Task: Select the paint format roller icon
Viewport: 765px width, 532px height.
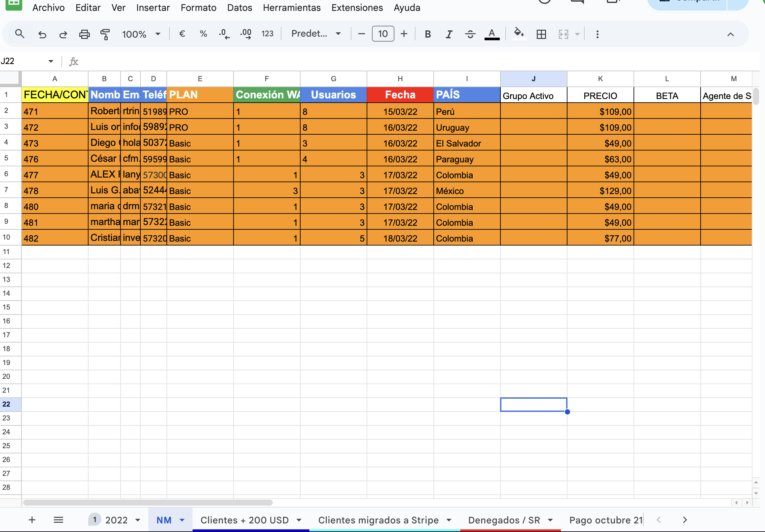Action: pos(105,34)
